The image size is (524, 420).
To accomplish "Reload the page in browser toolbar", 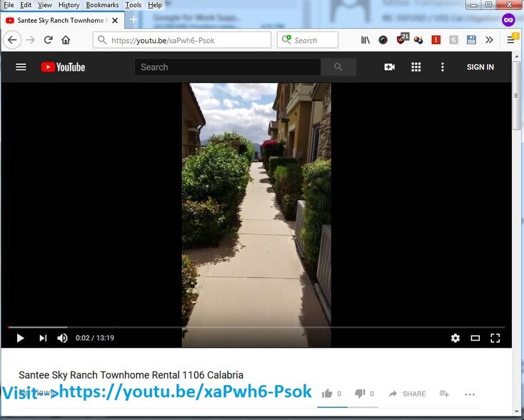I will pyautogui.click(x=48, y=40).
